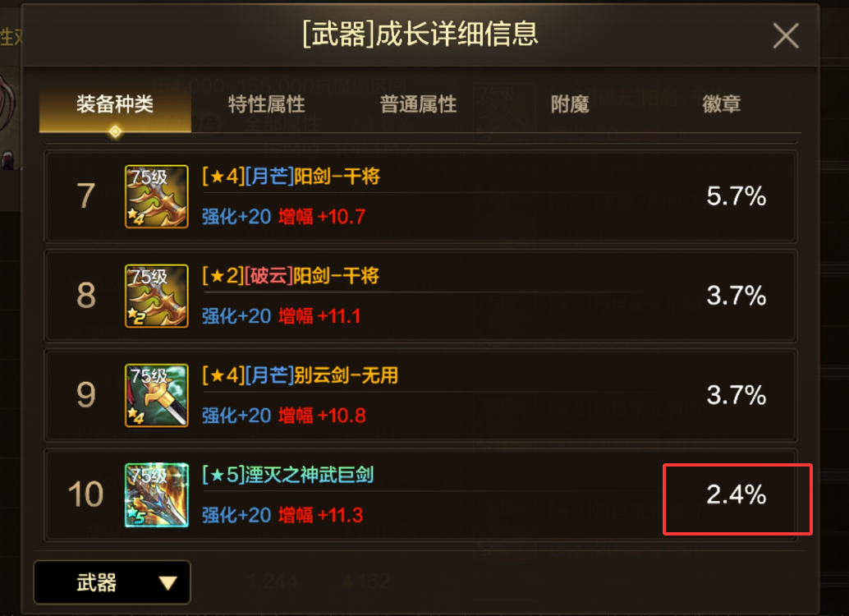849x616 pixels.
Task: Click the highlighted 2.4% usage value
Action: 737,494
